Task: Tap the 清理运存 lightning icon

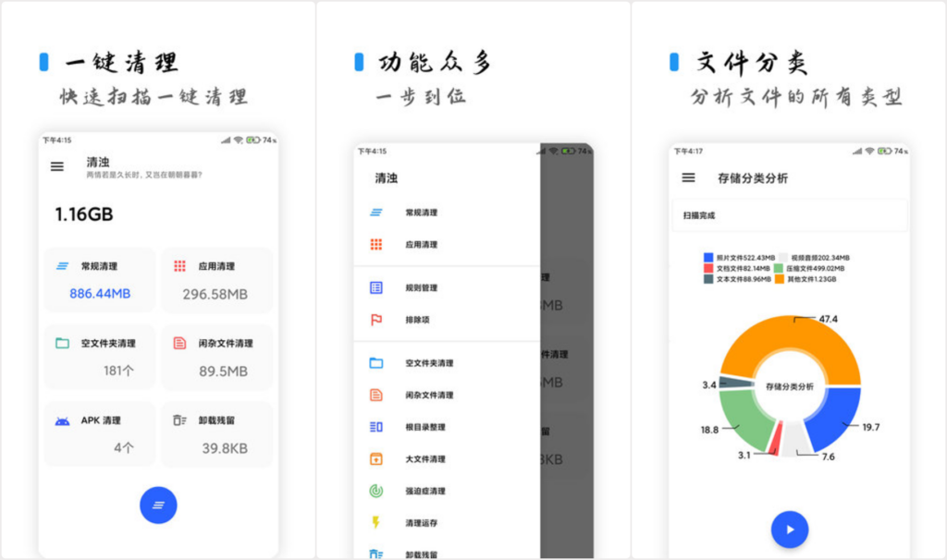Action: (376, 523)
